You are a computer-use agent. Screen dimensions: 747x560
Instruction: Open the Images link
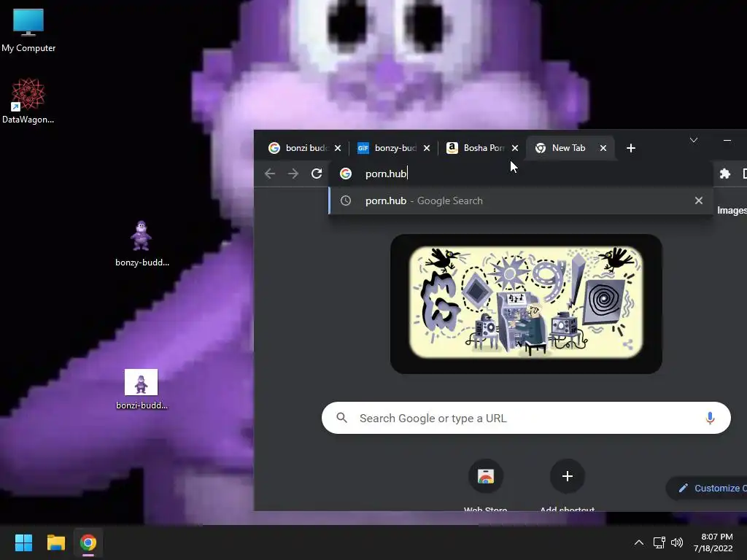(732, 211)
